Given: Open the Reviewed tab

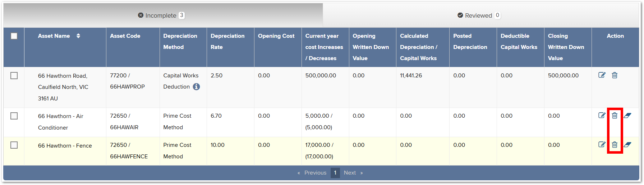Looking at the screenshot, I should (481, 15).
